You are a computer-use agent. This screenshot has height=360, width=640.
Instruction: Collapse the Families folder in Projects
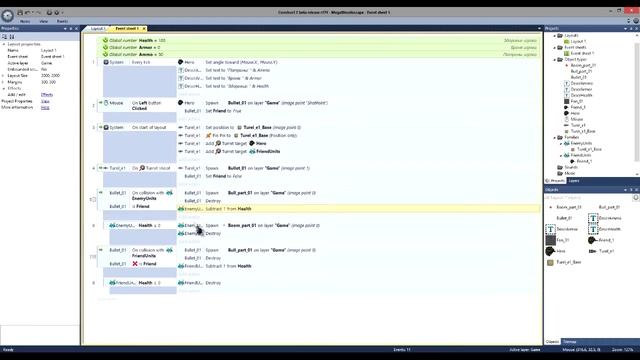(555, 138)
